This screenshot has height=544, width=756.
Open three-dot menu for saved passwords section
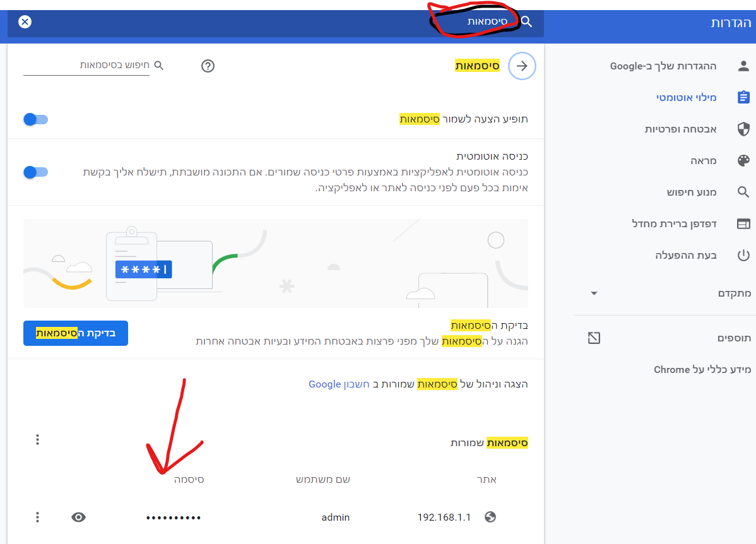37,439
